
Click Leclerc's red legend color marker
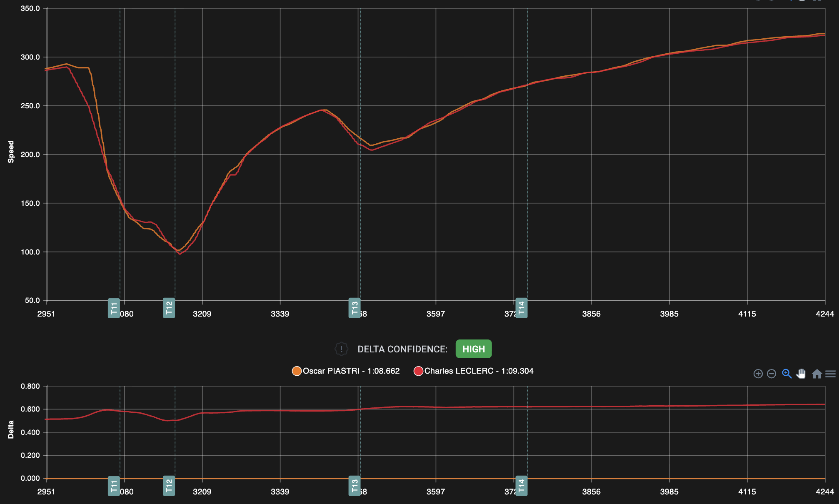pos(418,371)
